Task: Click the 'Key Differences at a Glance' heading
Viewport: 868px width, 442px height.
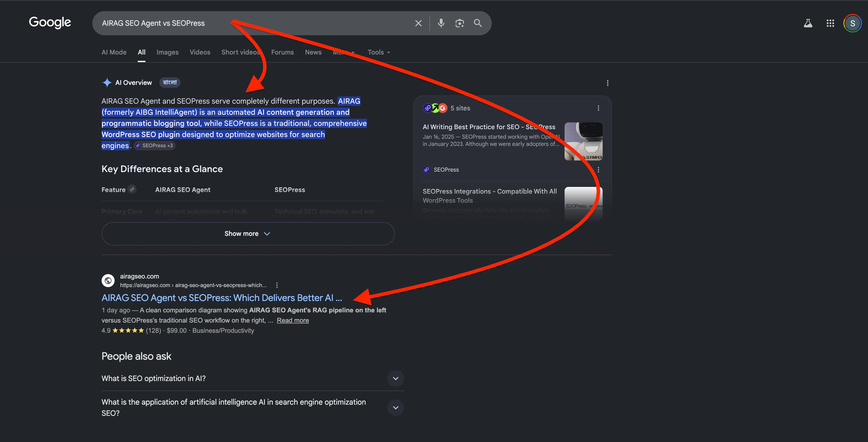Action: tap(162, 169)
